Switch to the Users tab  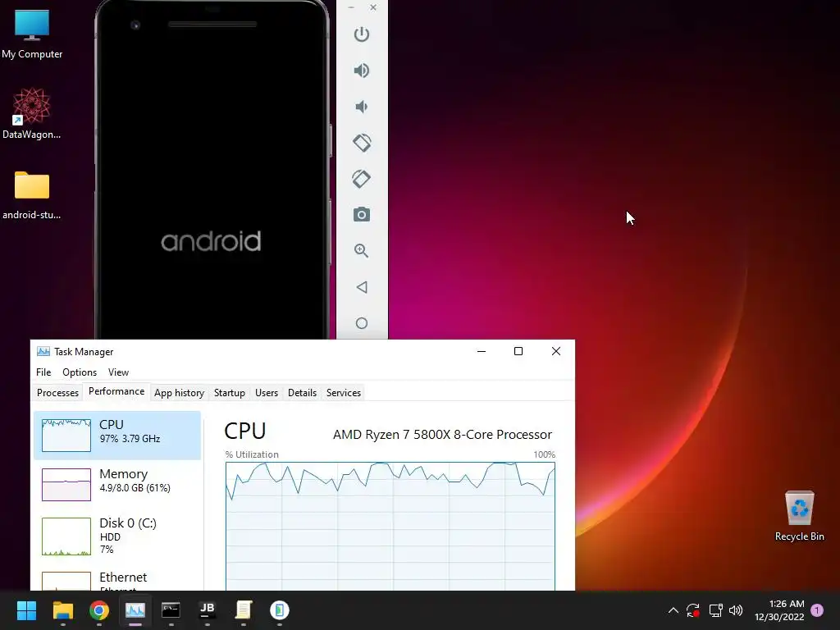tap(267, 393)
